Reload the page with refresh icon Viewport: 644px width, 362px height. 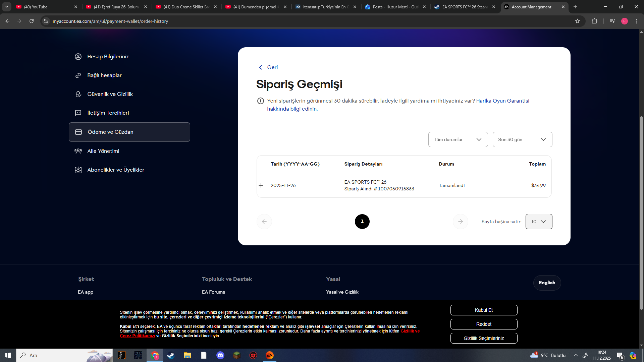(x=32, y=21)
